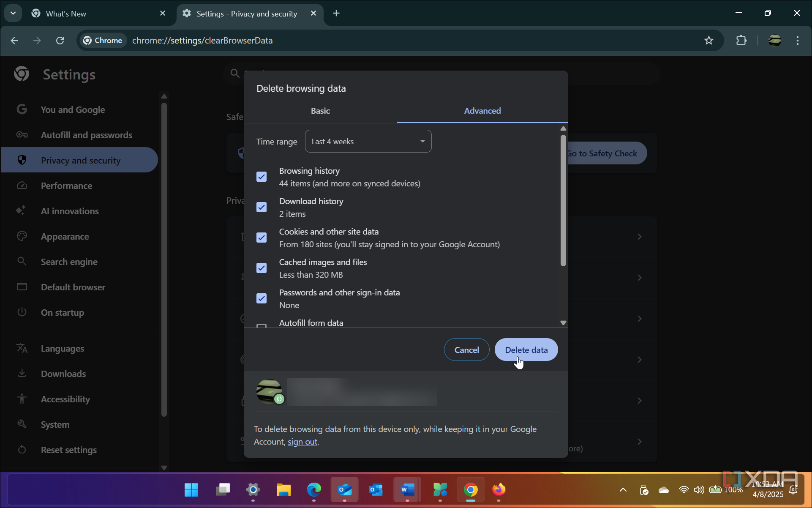Open Microsoft Edge from taskbar

(x=314, y=489)
